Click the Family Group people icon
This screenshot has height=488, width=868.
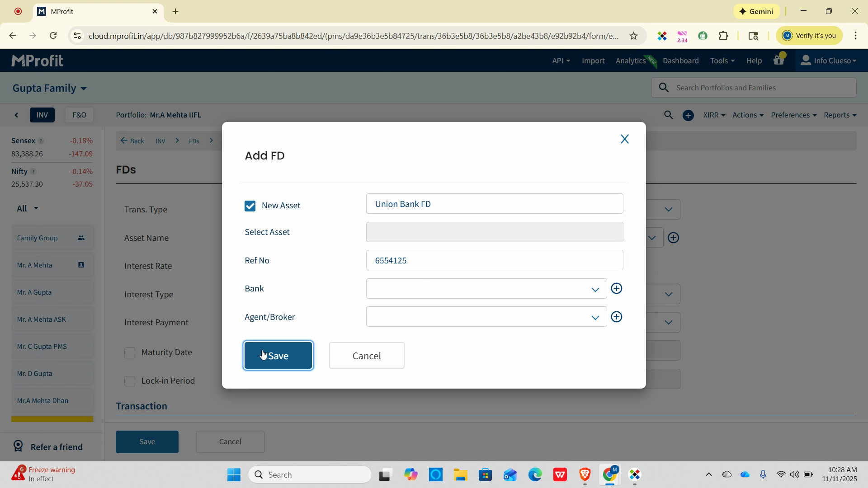pos(81,238)
